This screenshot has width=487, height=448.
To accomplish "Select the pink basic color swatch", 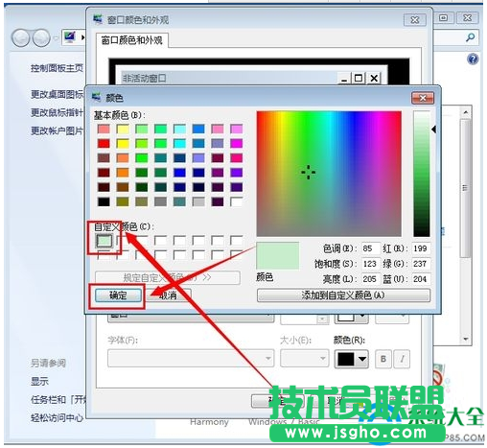I will pyautogui.click(x=218, y=129).
